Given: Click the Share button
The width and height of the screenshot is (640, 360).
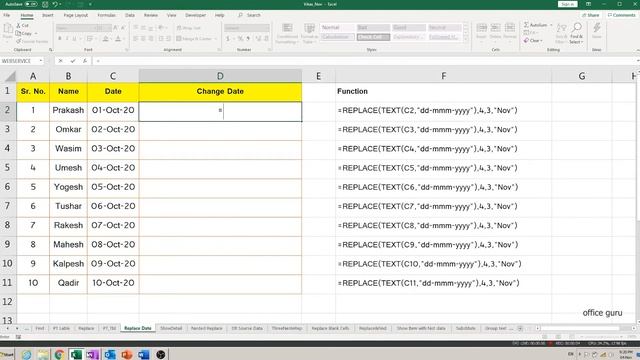Looking at the screenshot, I should (590, 15).
